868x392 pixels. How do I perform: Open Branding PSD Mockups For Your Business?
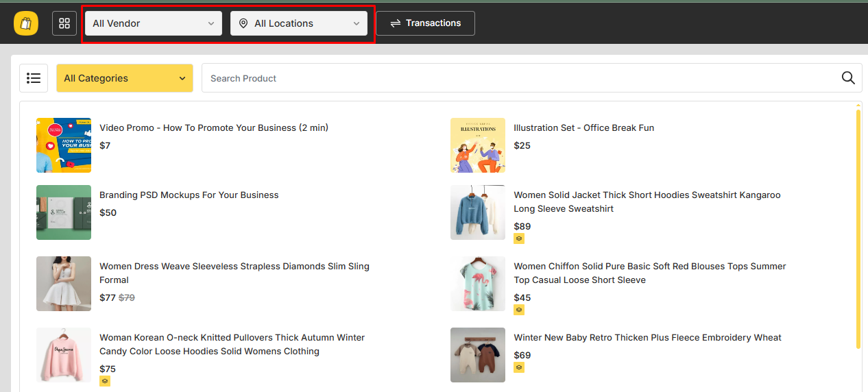click(x=189, y=195)
